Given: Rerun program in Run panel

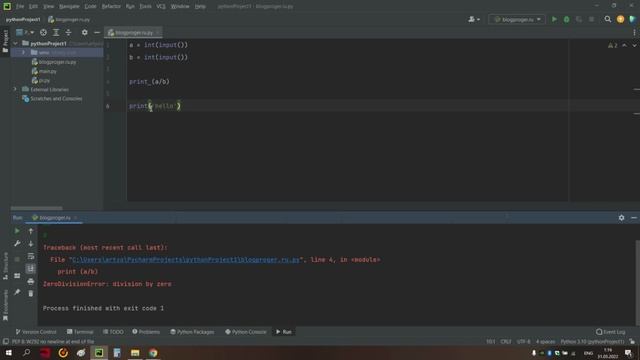Looking at the screenshot, I should (17, 231).
